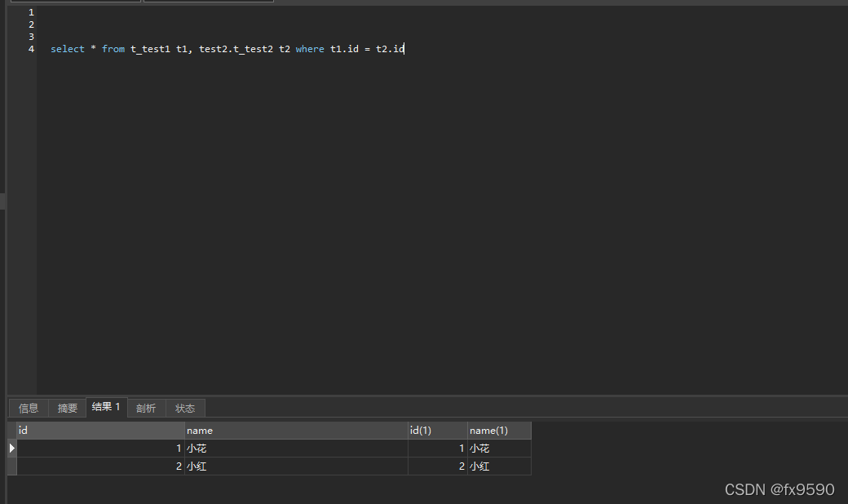This screenshot has width=848, height=504.
Task: Open the 剖析 tab
Action: (146, 408)
